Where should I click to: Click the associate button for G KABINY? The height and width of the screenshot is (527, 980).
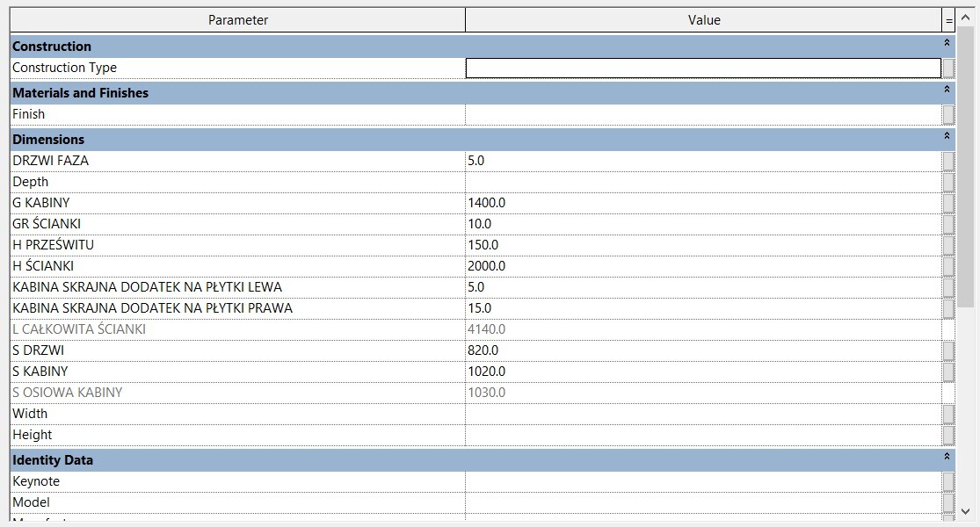948,203
